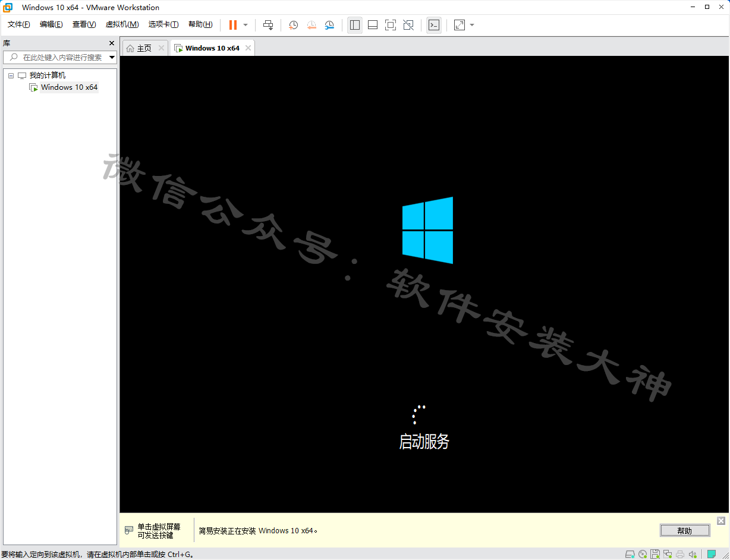Click the 帮助 button in install bar

click(685, 531)
